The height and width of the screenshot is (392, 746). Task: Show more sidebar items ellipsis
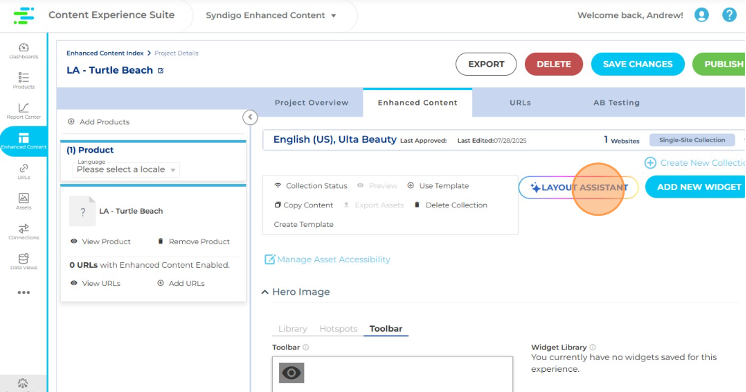(x=23, y=293)
